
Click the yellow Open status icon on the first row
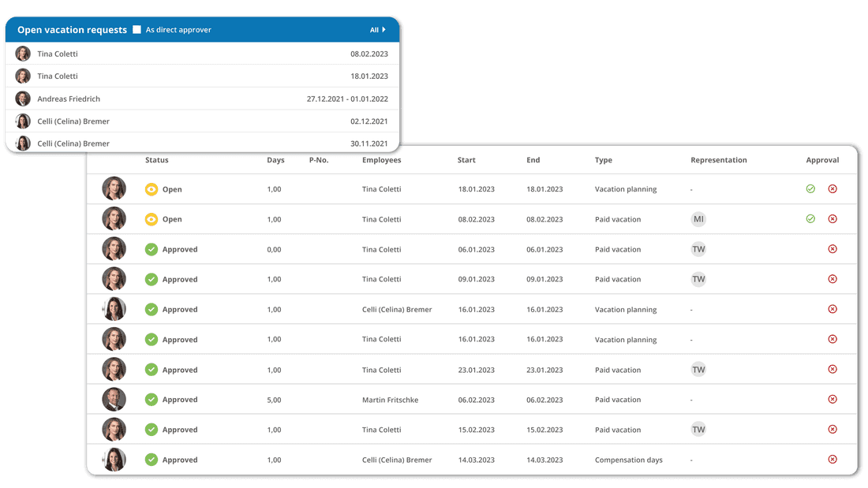pyautogui.click(x=152, y=188)
